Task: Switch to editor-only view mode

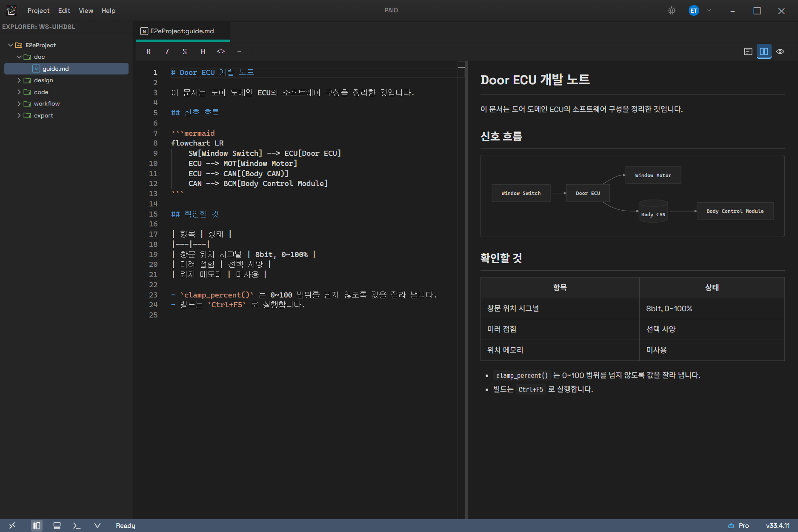Action: [748, 51]
